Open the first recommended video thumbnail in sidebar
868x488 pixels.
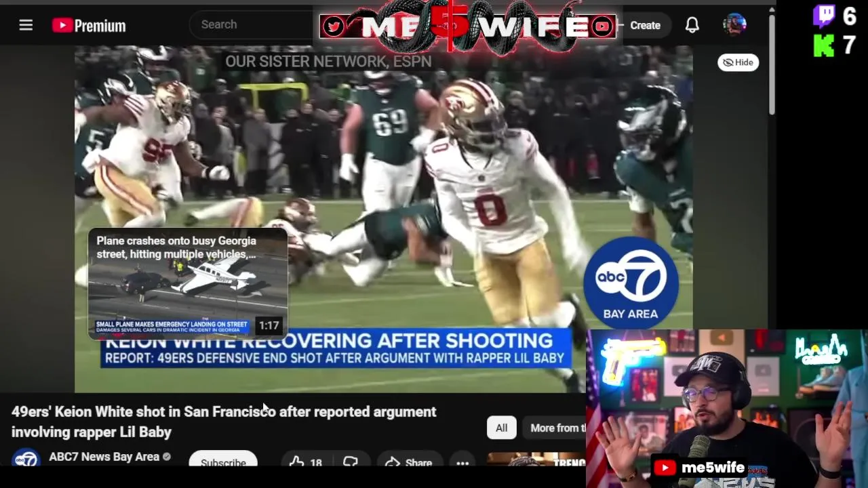(x=536, y=460)
